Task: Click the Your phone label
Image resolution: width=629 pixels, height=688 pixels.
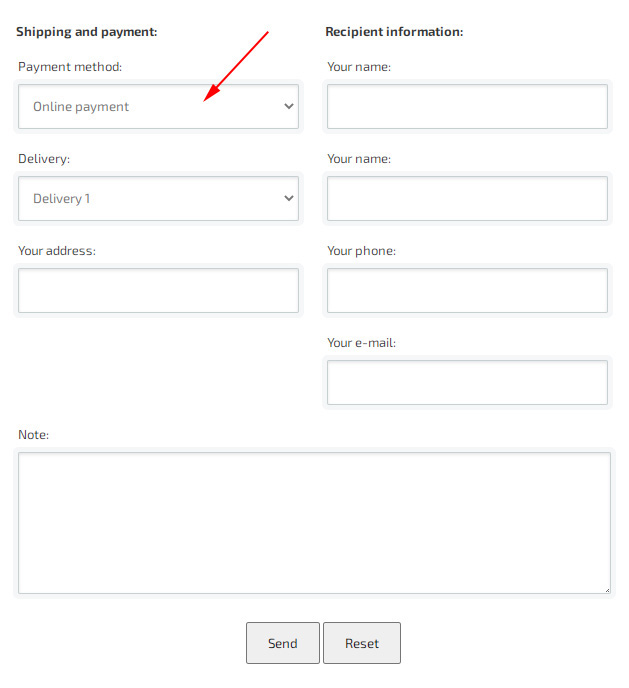Action: tap(361, 251)
